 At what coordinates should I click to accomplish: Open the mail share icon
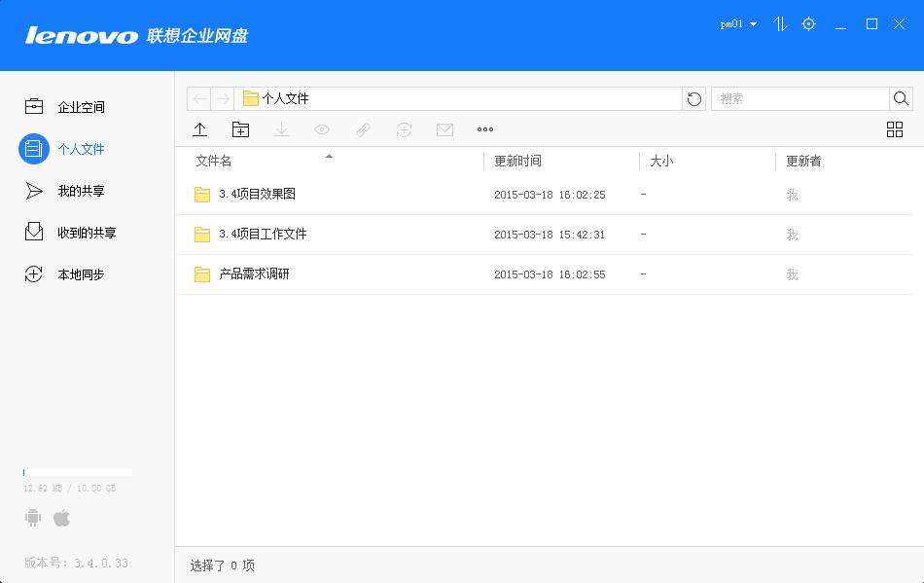(444, 128)
